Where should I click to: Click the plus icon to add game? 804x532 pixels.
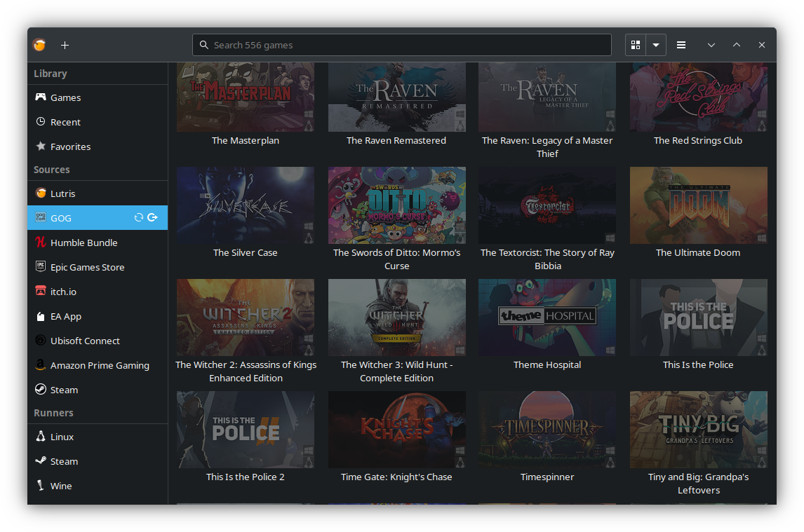point(65,45)
